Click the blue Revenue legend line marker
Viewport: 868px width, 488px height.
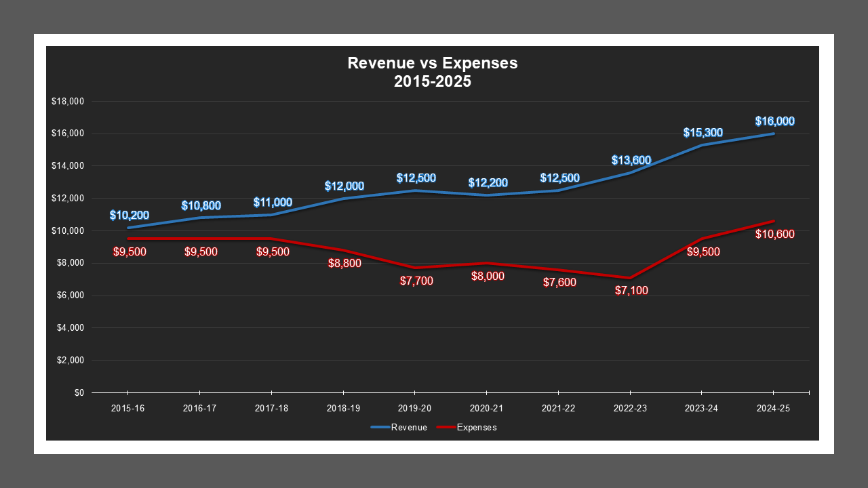378,427
